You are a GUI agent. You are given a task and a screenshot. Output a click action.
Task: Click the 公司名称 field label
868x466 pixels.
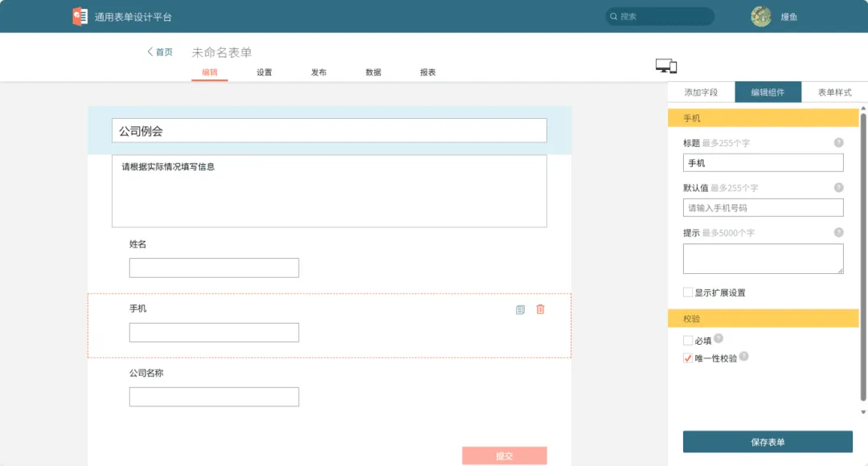[147, 373]
